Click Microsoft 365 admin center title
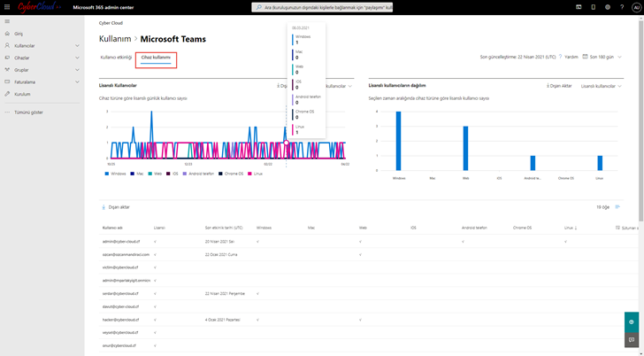Image resolution: width=644 pixels, height=356 pixels. (x=103, y=7)
